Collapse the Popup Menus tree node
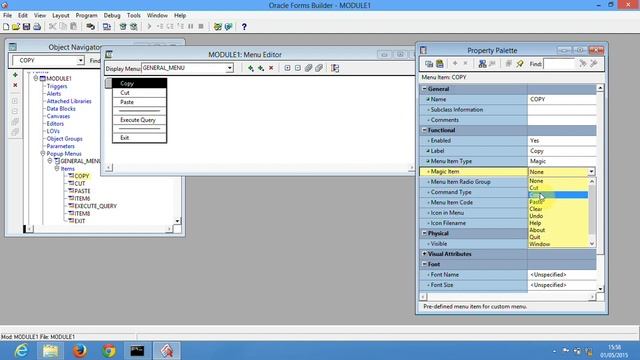The image size is (640, 360). click(x=43, y=154)
